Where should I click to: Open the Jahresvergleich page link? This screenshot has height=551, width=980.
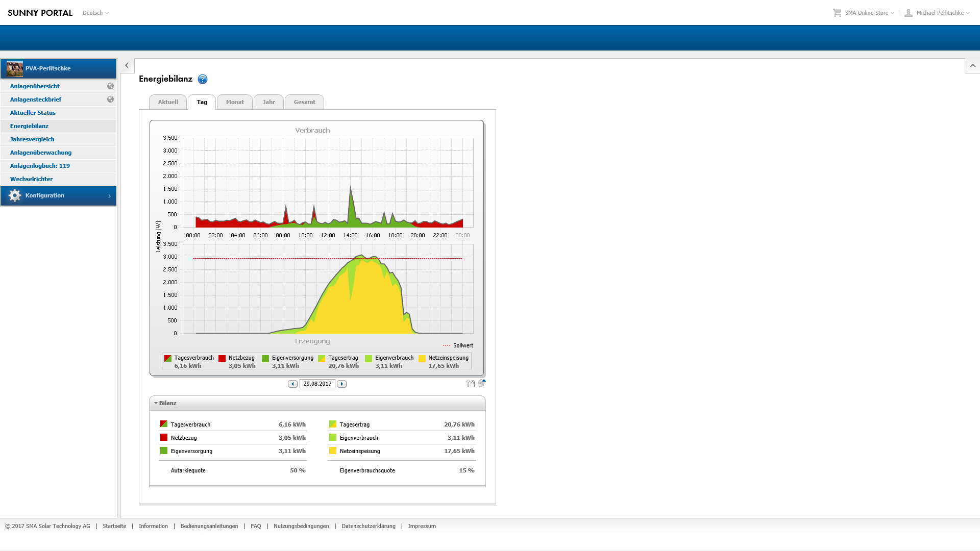tap(32, 139)
